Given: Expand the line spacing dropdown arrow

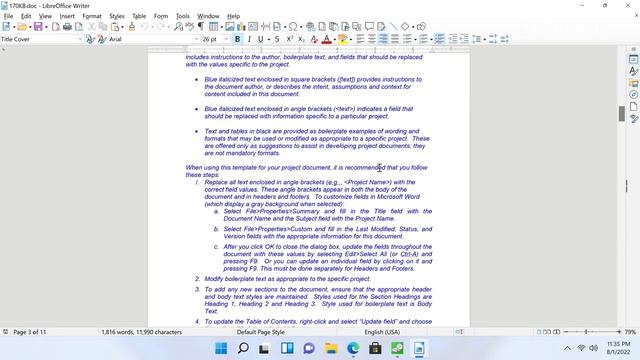Looking at the screenshot, I should [x=484, y=40].
